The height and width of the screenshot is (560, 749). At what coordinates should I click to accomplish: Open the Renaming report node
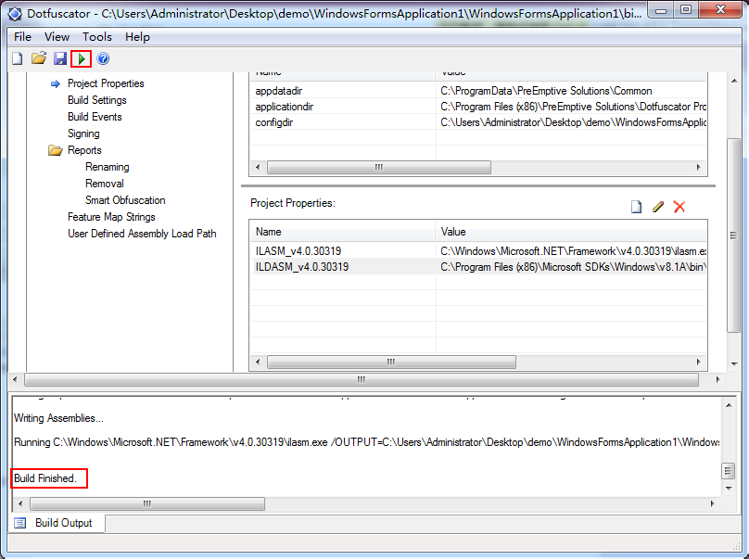coord(107,167)
